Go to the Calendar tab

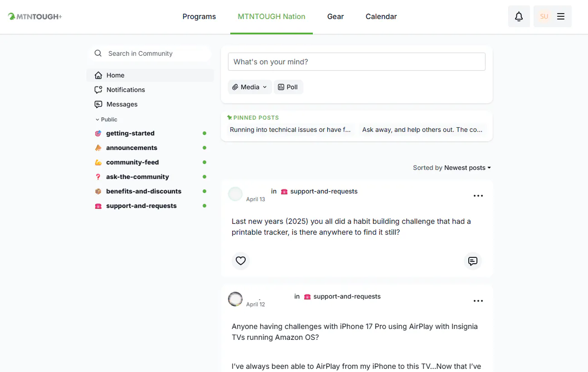pos(381,16)
